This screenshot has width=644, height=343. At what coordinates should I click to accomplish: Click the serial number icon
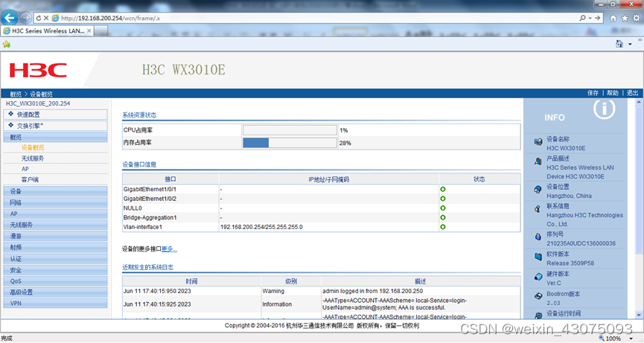click(538, 237)
